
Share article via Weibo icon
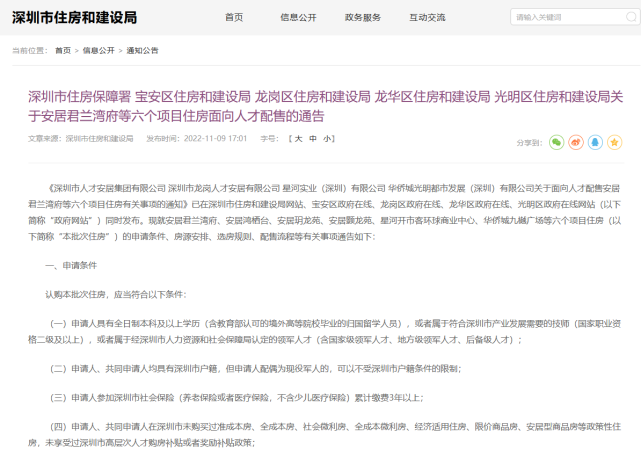[576, 142]
